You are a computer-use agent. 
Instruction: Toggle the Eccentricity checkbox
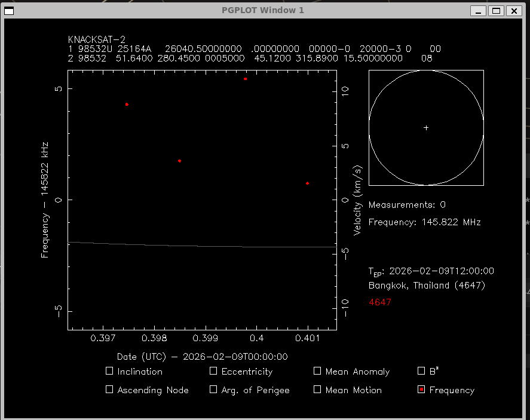(213, 371)
